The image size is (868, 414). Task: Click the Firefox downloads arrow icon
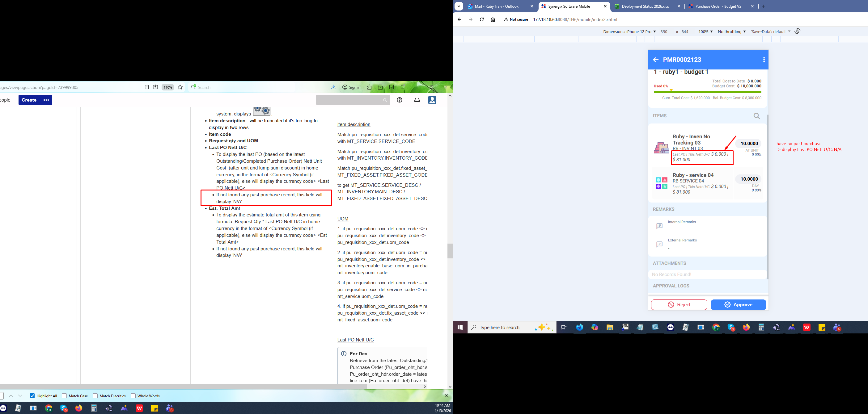point(333,87)
